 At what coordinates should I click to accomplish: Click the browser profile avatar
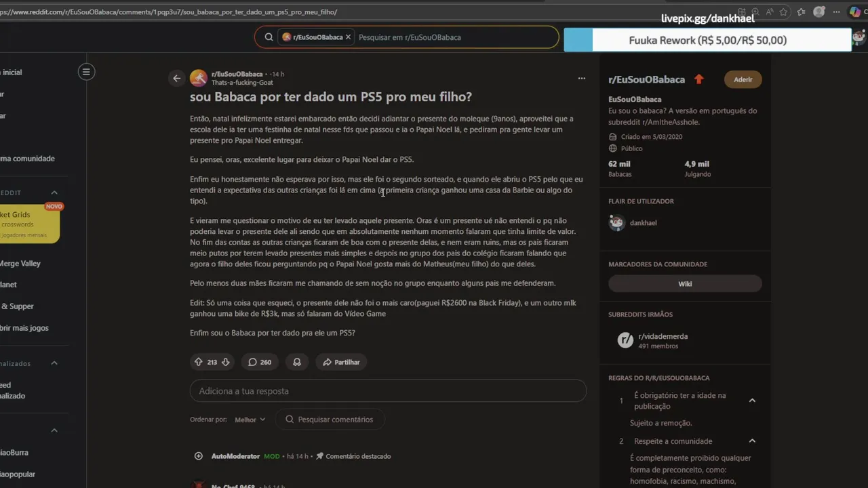(x=819, y=12)
